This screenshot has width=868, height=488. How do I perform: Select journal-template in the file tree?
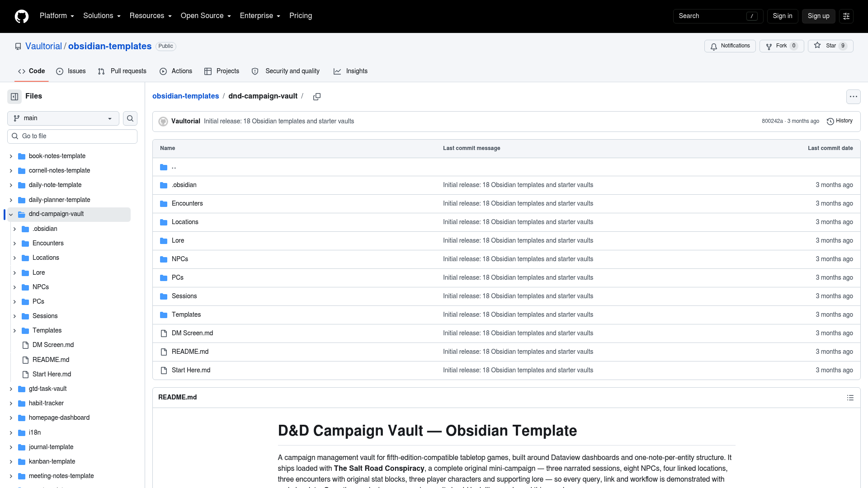(51, 447)
